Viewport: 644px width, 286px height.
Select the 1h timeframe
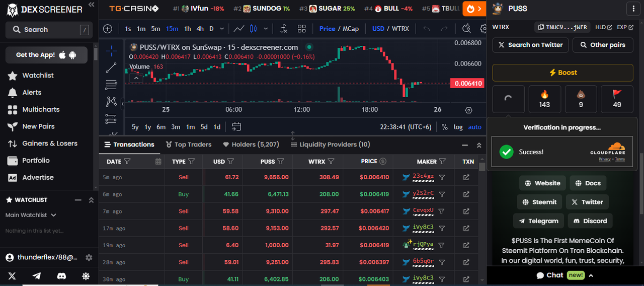click(187, 29)
